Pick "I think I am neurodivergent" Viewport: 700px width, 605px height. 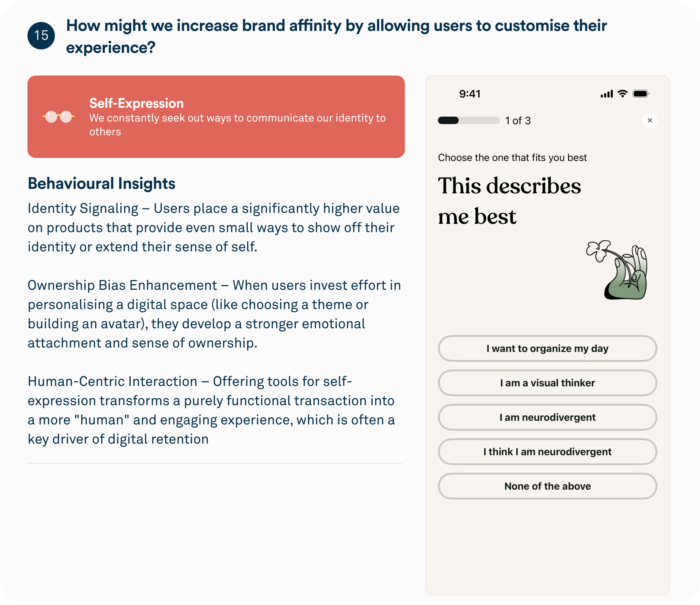547,452
